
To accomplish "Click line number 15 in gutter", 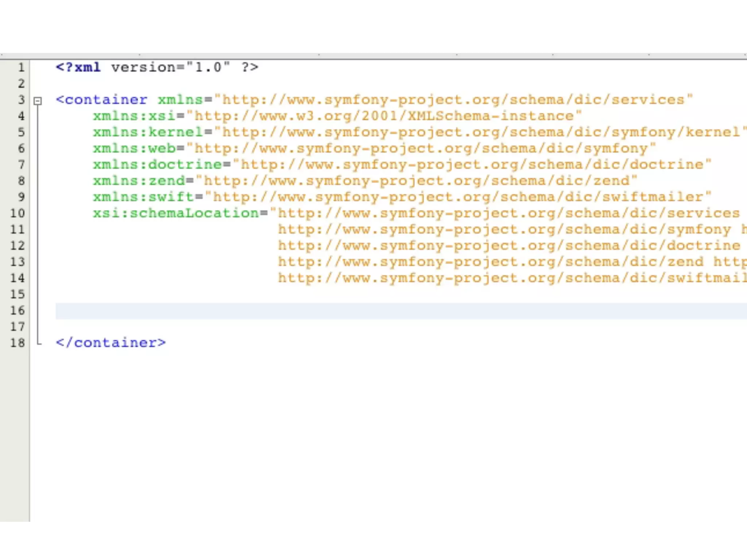I will coord(18,294).
